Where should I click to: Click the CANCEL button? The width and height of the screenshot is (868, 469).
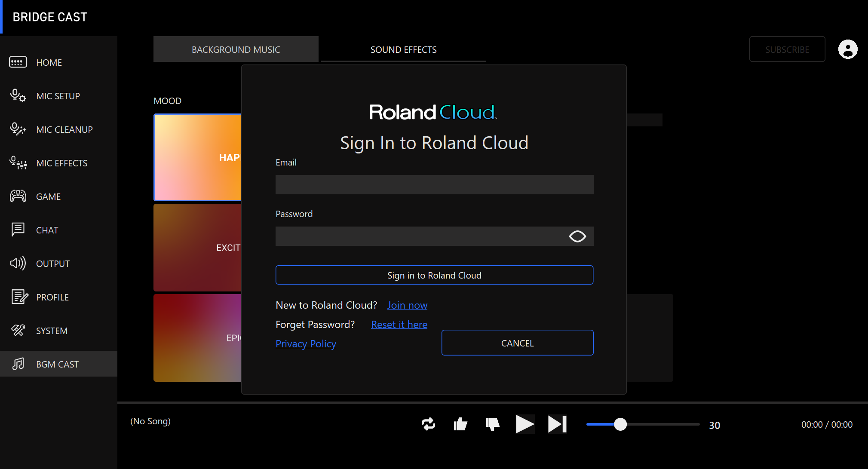point(517,343)
